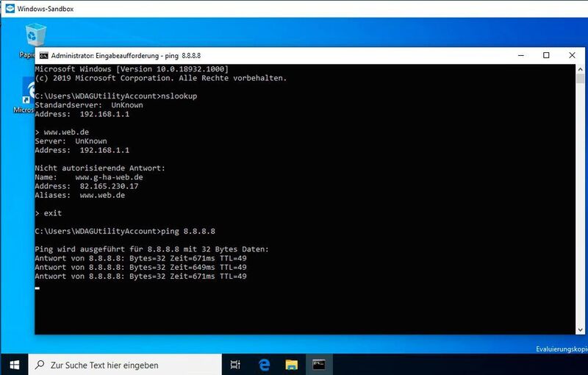Close the Eingabeaufforderung window
Image resolution: width=588 pixels, height=375 pixels.
click(x=572, y=55)
